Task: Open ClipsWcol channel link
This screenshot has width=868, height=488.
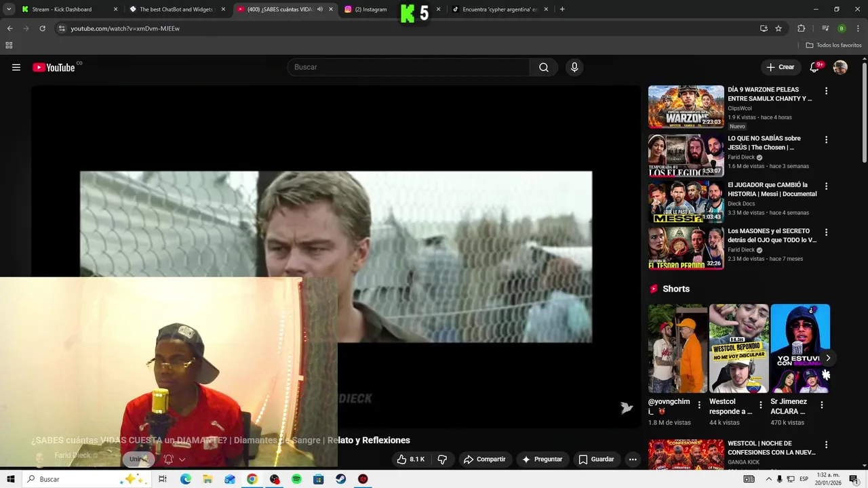Action: tap(740, 108)
